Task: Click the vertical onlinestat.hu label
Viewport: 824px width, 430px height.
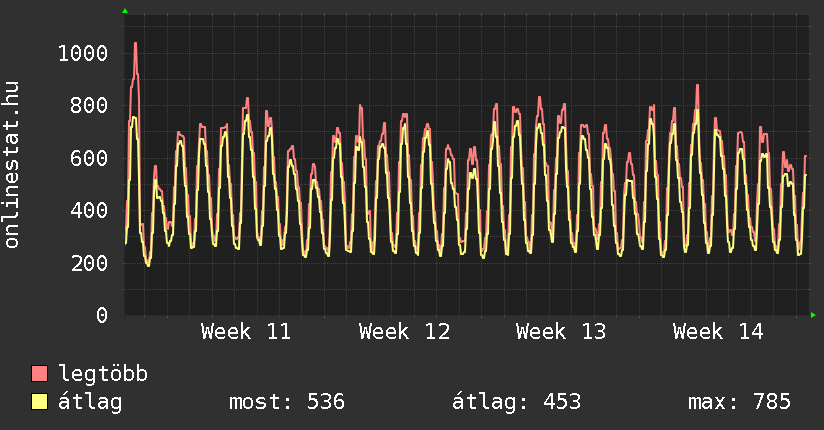Action: click(13, 165)
